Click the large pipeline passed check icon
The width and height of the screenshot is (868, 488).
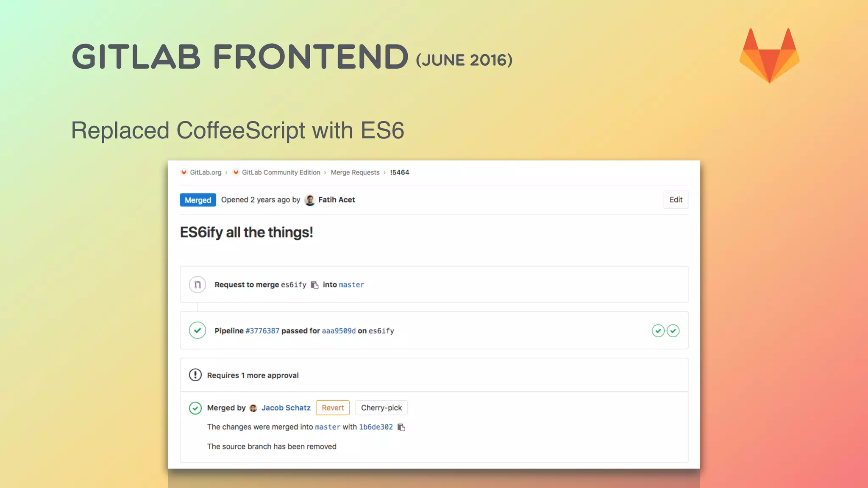(198, 330)
